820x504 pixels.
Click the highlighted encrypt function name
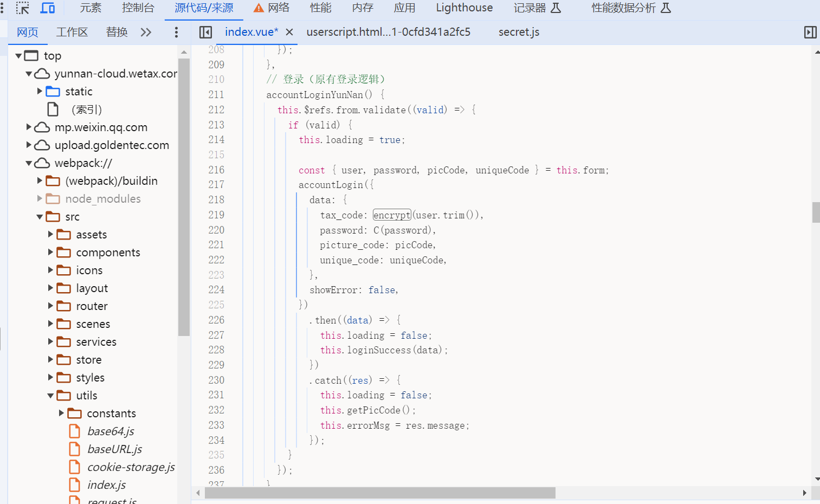[x=392, y=215]
